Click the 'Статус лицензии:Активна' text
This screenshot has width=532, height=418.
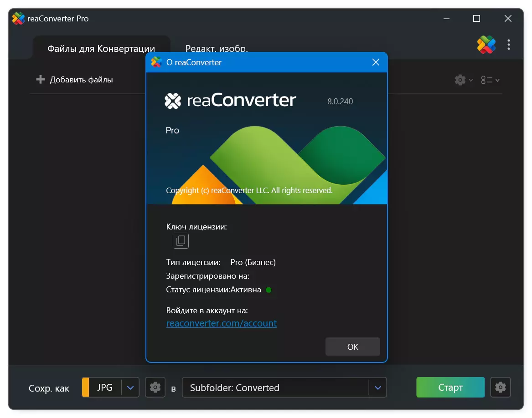pos(214,290)
